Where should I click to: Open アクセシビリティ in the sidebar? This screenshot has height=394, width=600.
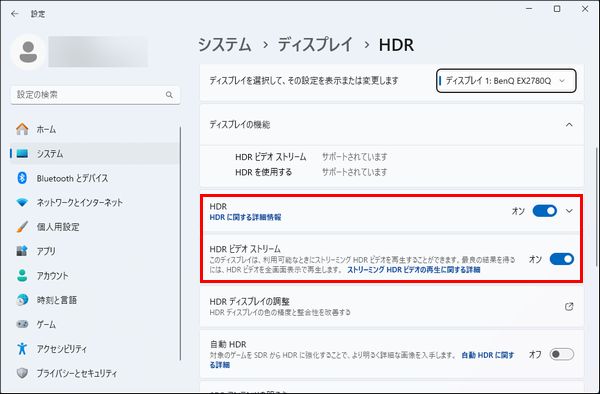(x=95, y=348)
